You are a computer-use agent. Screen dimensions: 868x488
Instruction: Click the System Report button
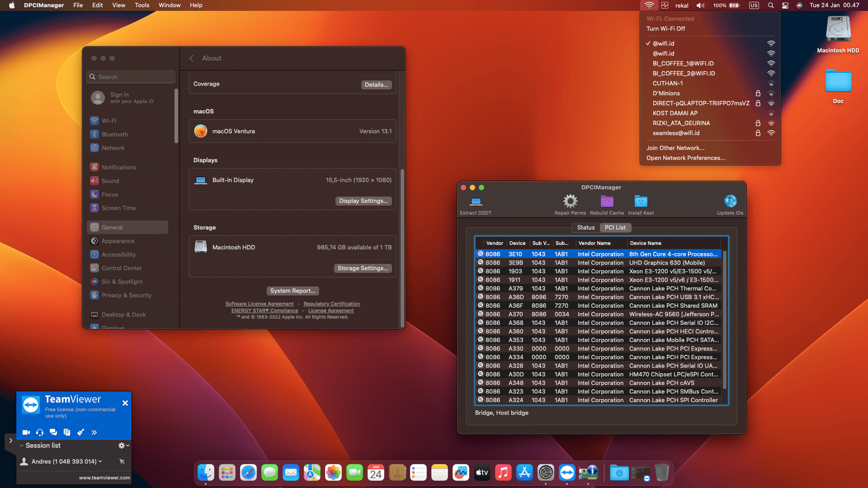click(x=292, y=291)
